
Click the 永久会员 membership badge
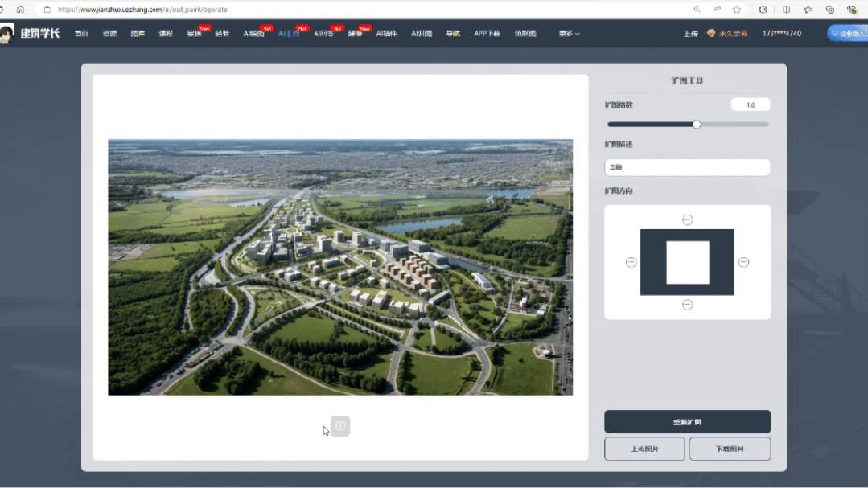pyautogui.click(x=727, y=34)
